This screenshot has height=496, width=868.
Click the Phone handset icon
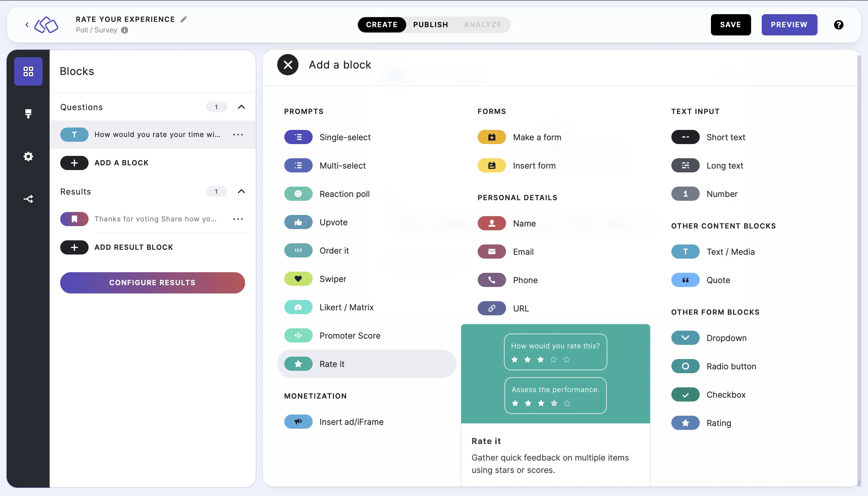click(x=492, y=280)
